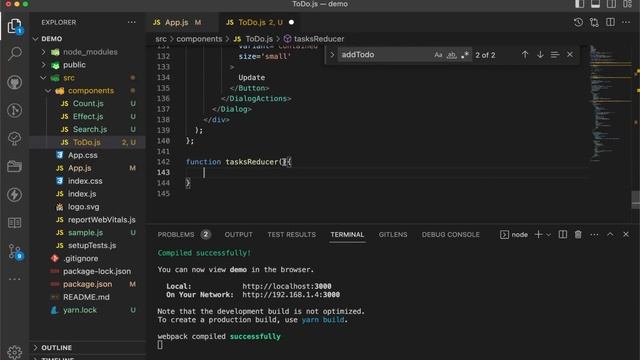Go to previous find match

point(525,55)
